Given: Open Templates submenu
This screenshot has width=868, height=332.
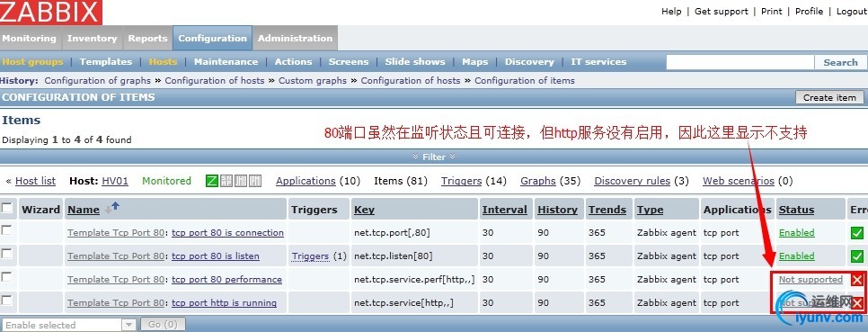Looking at the screenshot, I should point(106,61).
